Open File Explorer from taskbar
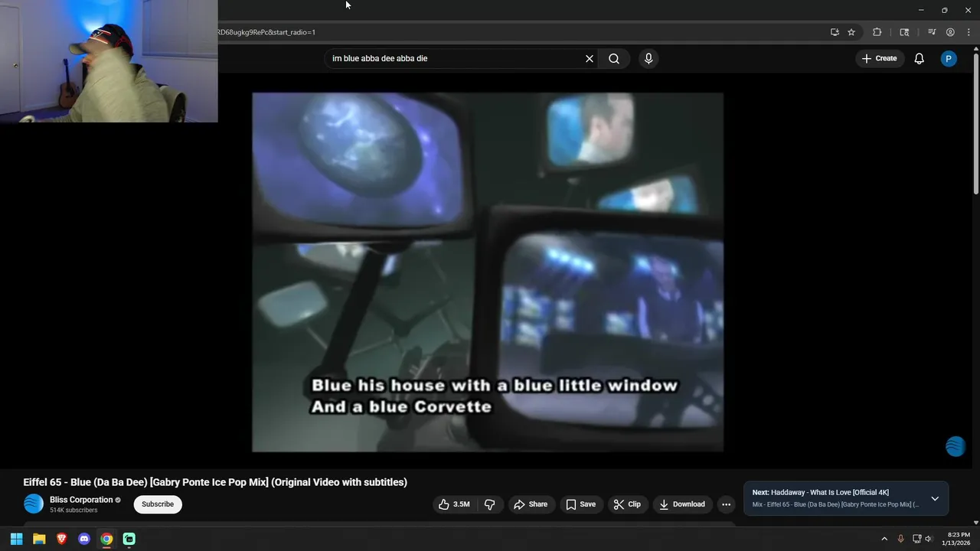 [39, 539]
